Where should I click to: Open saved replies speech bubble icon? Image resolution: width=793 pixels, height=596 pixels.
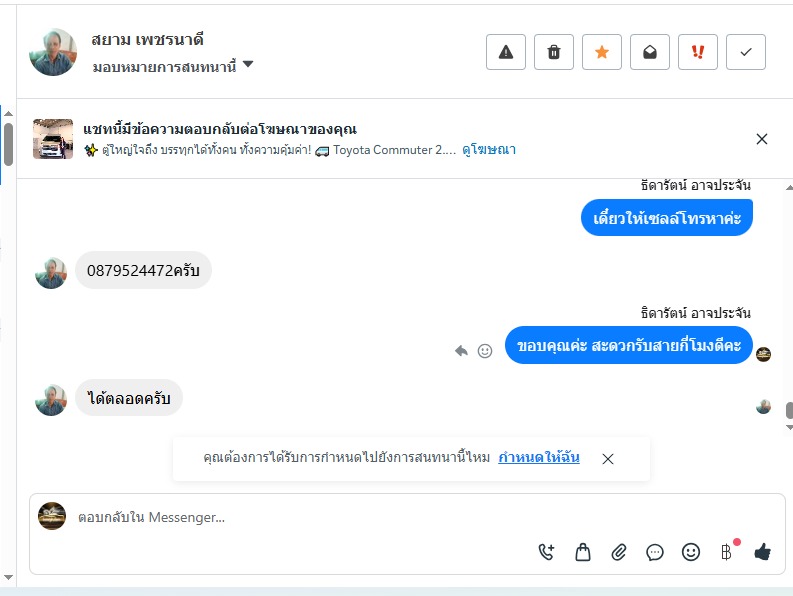[x=655, y=551]
